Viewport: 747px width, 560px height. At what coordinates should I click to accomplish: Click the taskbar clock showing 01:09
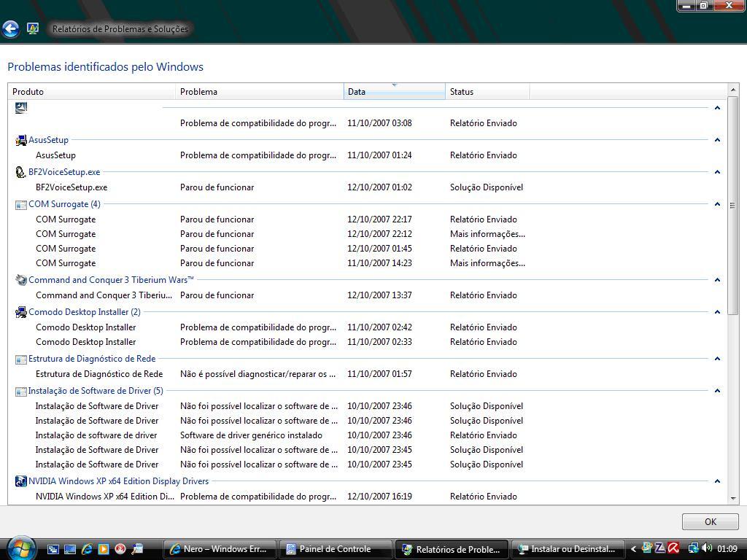727,549
